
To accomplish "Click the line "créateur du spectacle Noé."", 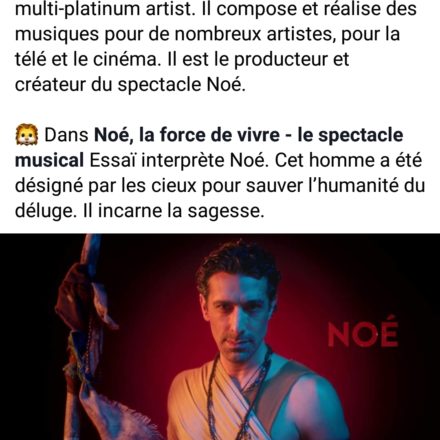I will pos(130,84).
